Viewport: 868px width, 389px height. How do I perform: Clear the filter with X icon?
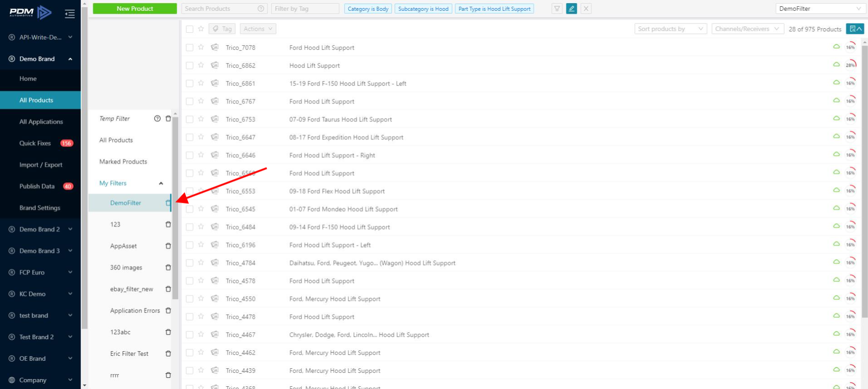586,9
